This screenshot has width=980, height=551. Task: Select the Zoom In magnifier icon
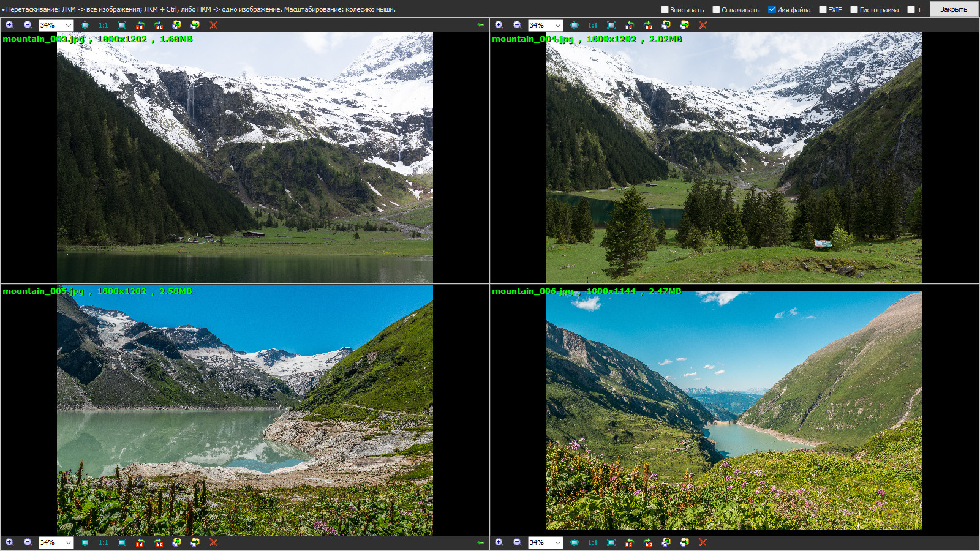click(x=10, y=25)
